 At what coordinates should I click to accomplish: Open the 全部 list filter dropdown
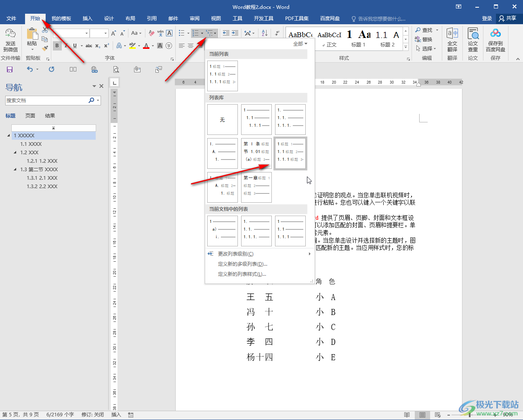click(x=300, y=44)
